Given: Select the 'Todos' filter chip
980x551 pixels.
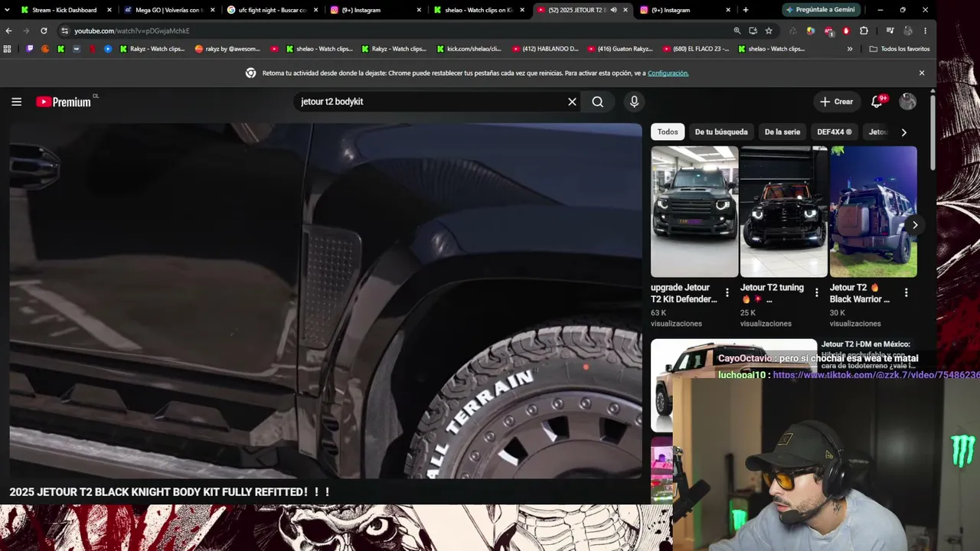Looking at the screenshot, I should [x=668, y=132].
